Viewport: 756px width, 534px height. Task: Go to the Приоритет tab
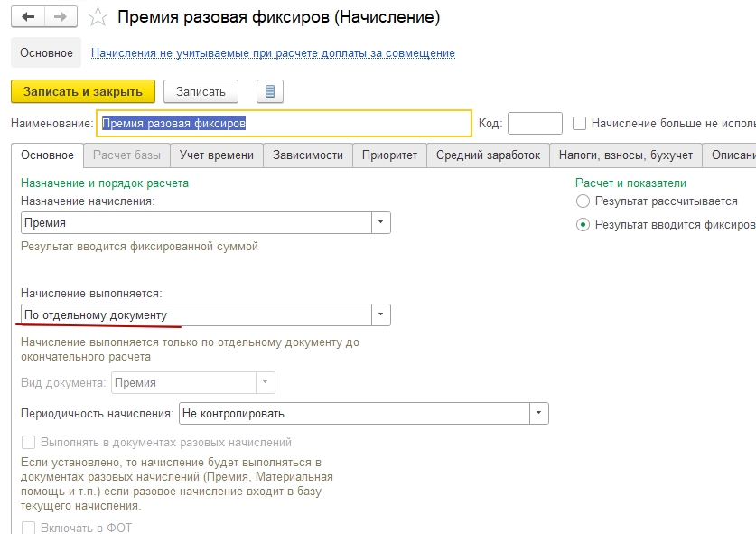tap(389, 155)
